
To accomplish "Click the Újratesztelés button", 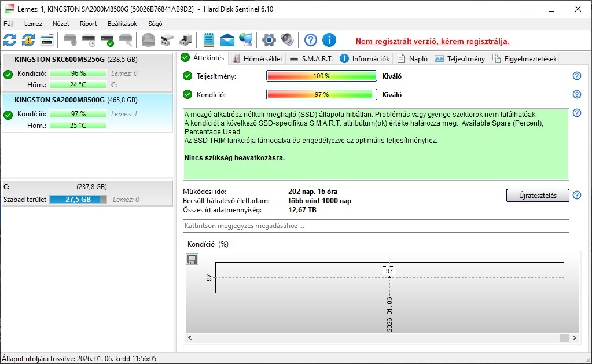I will [x=538, y=195].
